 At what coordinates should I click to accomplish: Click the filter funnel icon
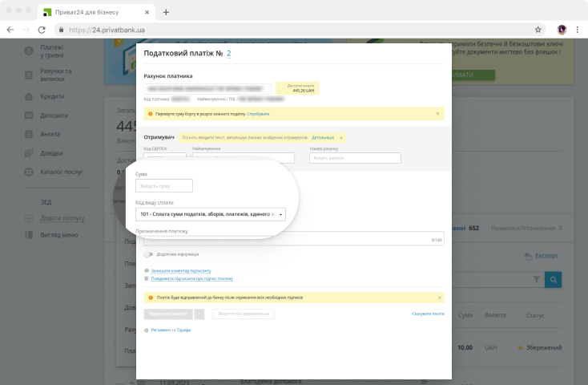pos(536,279)
